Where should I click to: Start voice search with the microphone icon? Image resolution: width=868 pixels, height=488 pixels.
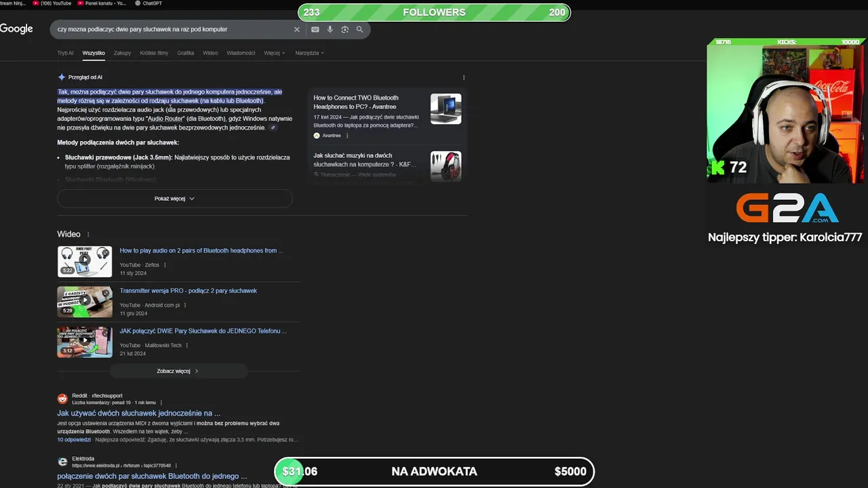[x=330, y=29]
